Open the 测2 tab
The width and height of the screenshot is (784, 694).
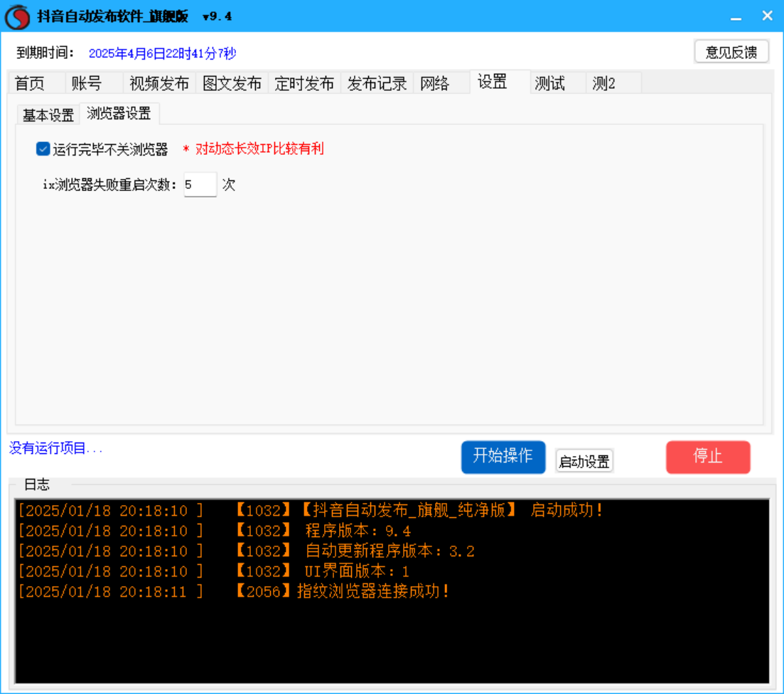pyautogui.click(x=613, y=83)
